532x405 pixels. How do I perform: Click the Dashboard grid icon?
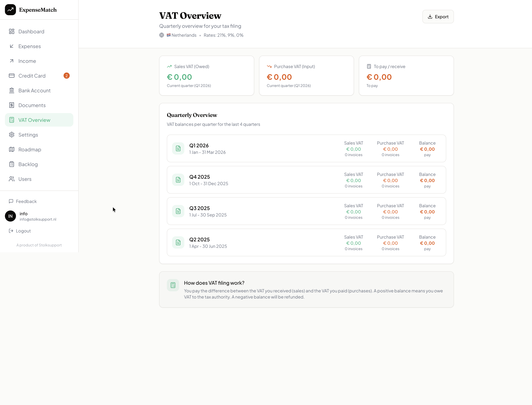click(x=12, y=31)
